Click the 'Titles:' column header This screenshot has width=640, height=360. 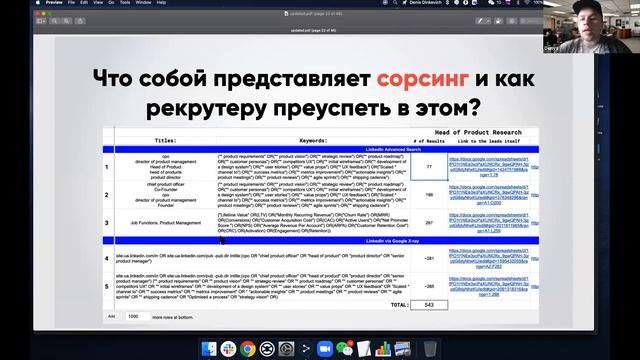coord(165,141)
